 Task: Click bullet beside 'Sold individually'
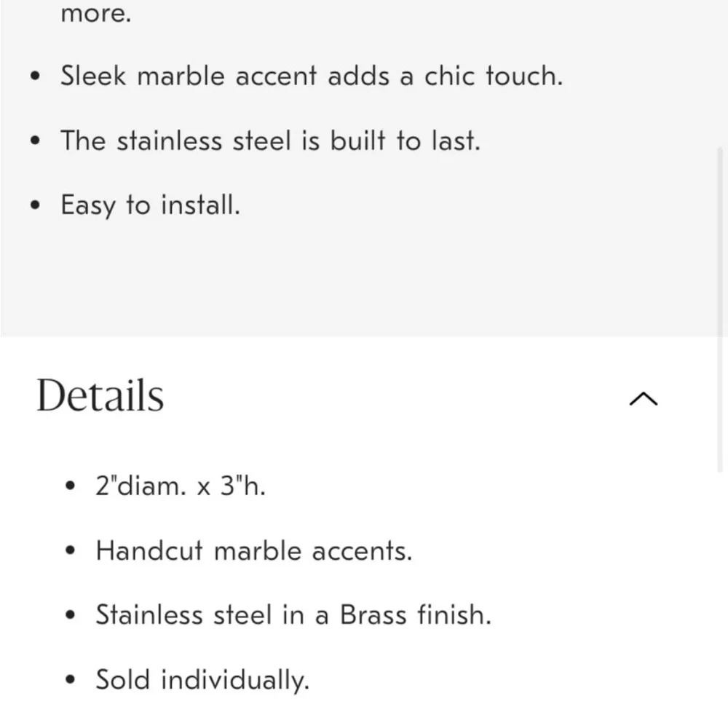coord(70,680)
